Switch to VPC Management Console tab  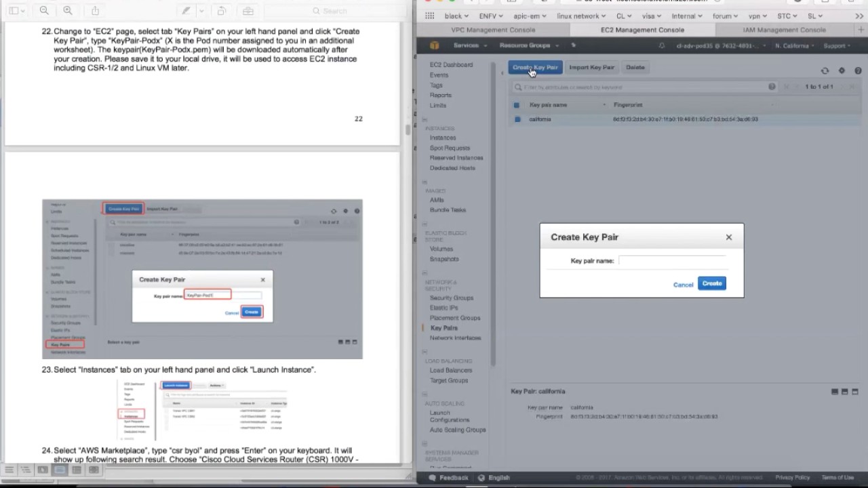coord(493,30)
